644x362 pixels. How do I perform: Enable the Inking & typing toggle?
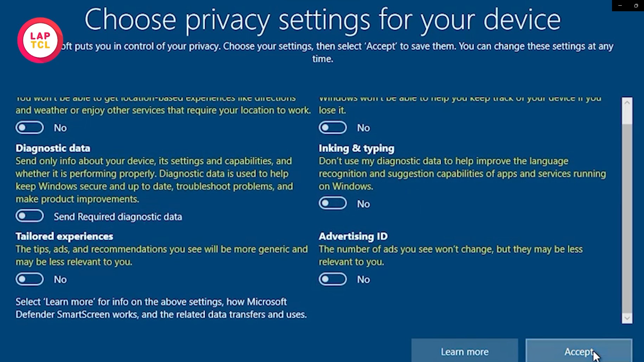pyautogui.click(x=333, y=203)
